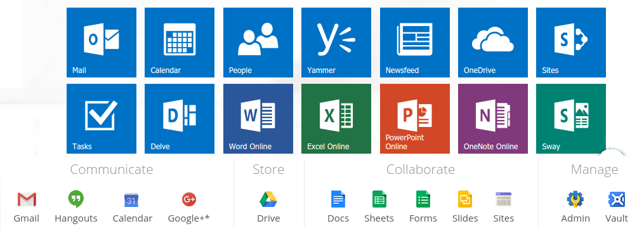644x233 pixels.
Task: Open the Word Online tile
Action: (x=258, y=119)
